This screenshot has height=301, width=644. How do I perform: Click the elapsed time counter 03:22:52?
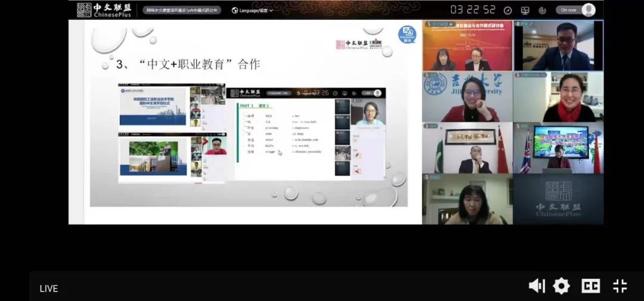tap(473, 10)
